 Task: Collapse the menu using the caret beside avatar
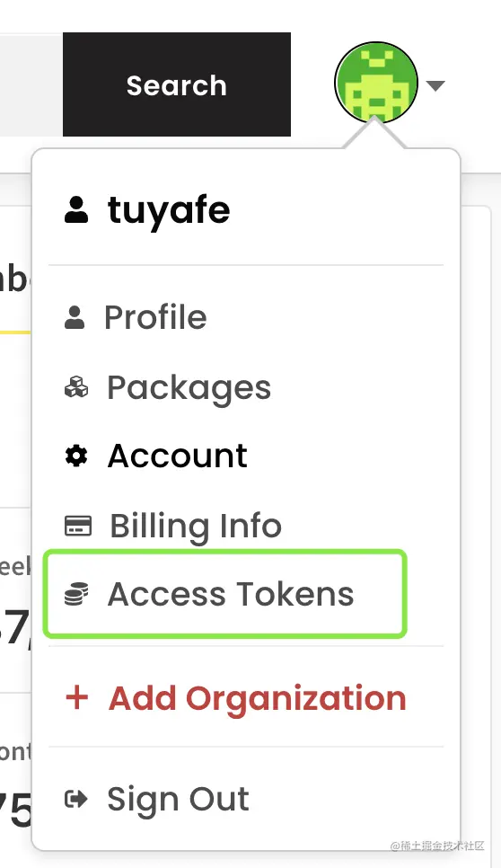tap(435, 85)
